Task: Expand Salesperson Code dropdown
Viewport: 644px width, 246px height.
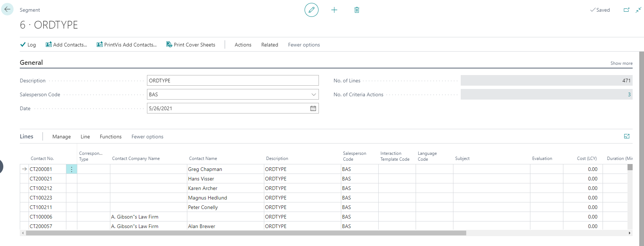Action: point(314,94)
